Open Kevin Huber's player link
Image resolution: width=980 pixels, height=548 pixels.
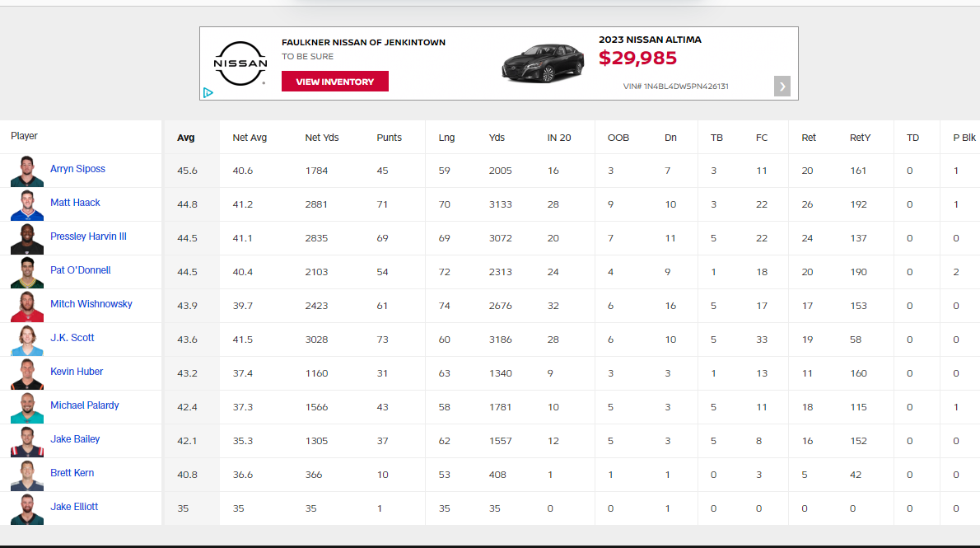click(77, 372)
